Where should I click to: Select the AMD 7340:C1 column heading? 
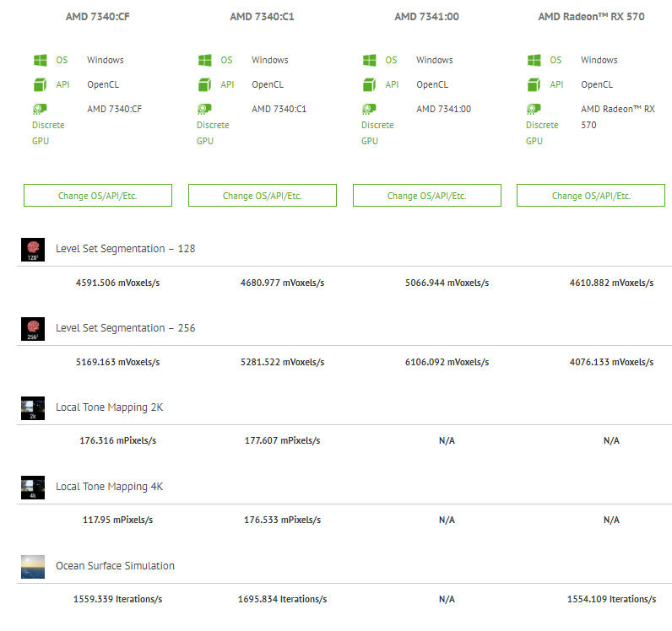tap(263, 17)
